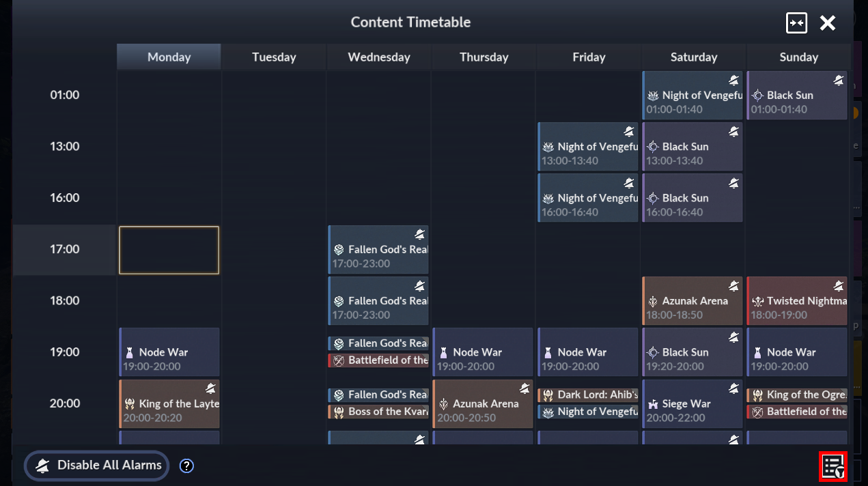
Task: Click the Friday column header
Action: 588,57
